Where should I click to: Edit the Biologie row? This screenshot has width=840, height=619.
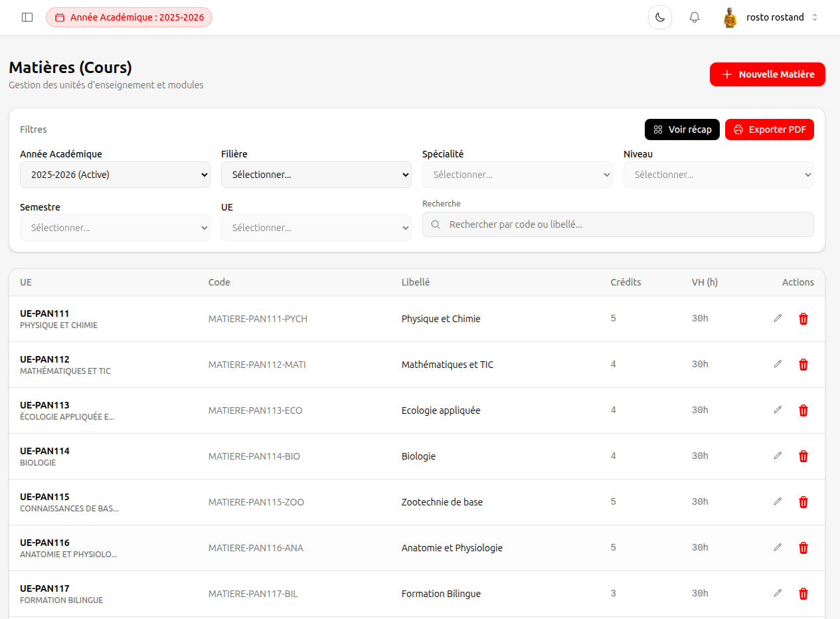coord(778,456)
